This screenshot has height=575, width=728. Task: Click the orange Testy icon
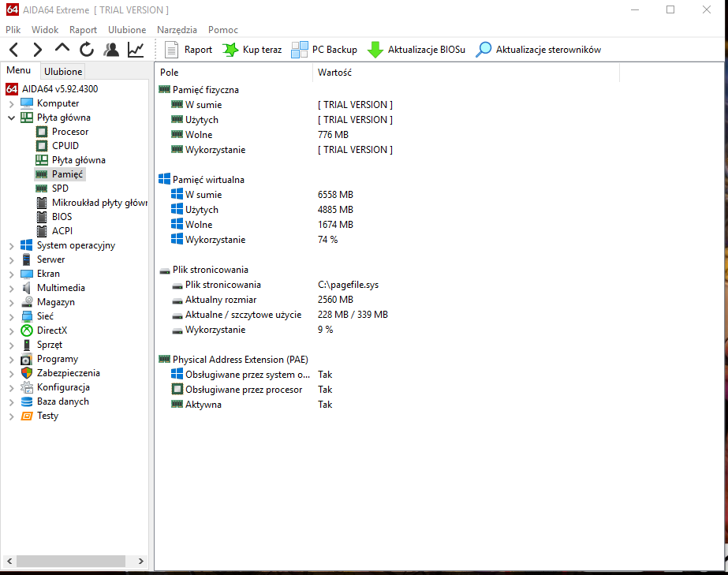[x=27, y=416]
